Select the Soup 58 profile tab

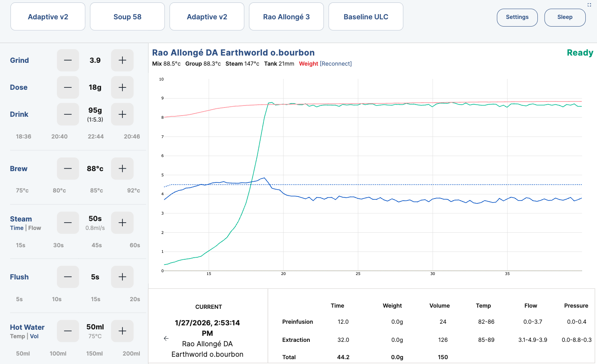(127, 17)
